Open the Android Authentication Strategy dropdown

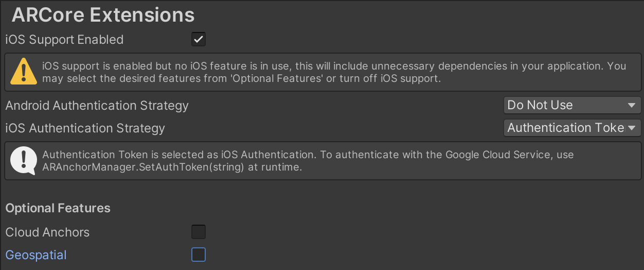tap(571, 105)
